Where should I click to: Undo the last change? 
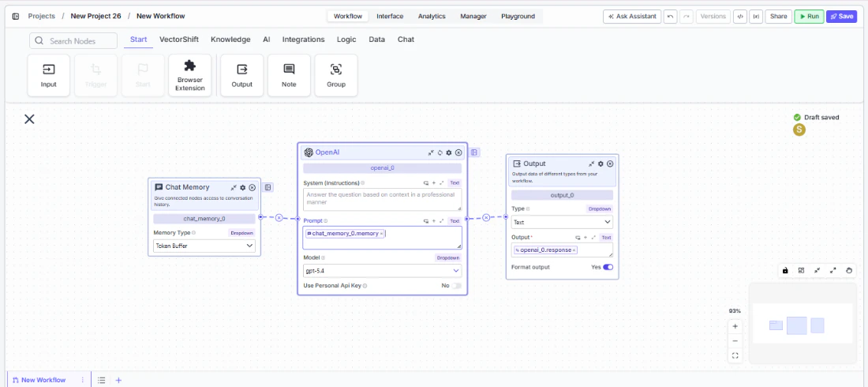671,17
